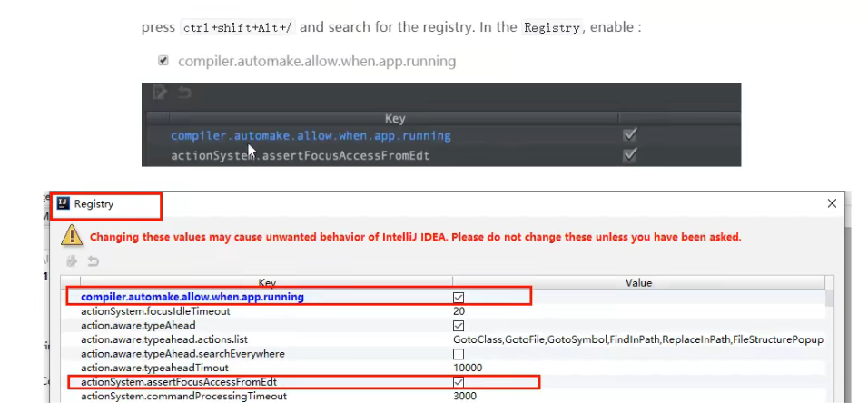
Task: Click the IntelliJ IDEA logo in Registry title bar
Action: click(x=64, y=203)
